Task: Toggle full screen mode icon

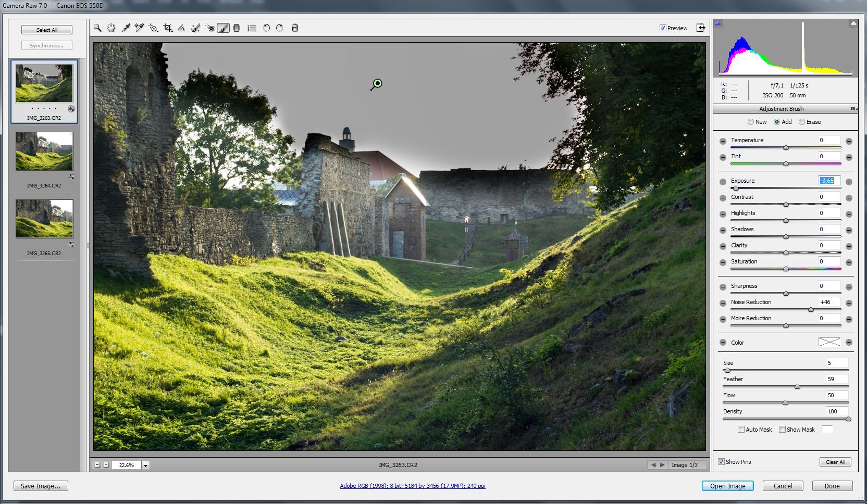Action: tap(701, 28)
